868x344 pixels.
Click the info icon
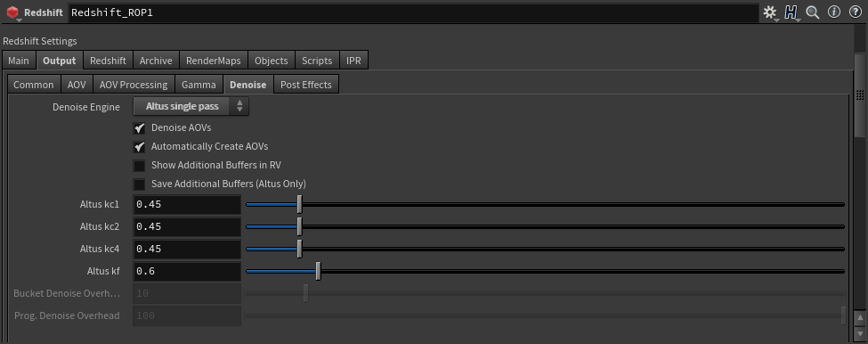(833, 12)
